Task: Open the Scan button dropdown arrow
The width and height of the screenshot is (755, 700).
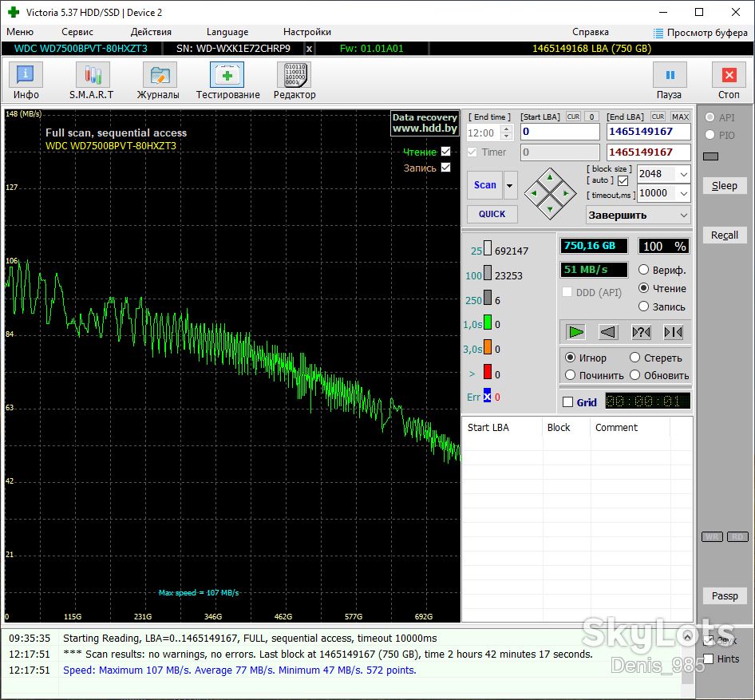Action: 509,185
